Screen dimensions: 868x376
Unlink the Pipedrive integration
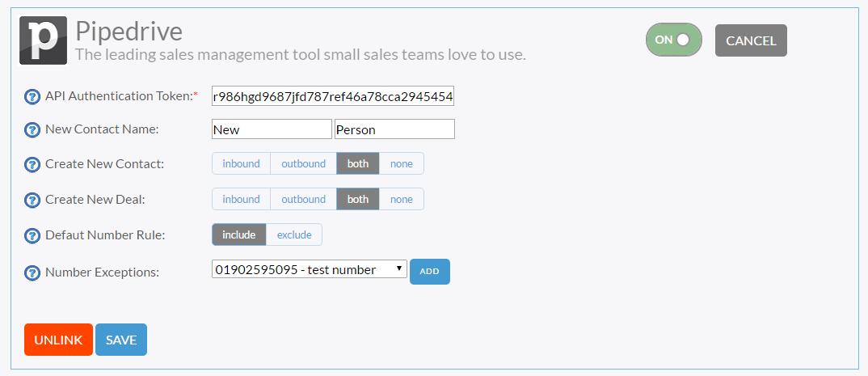58,340
